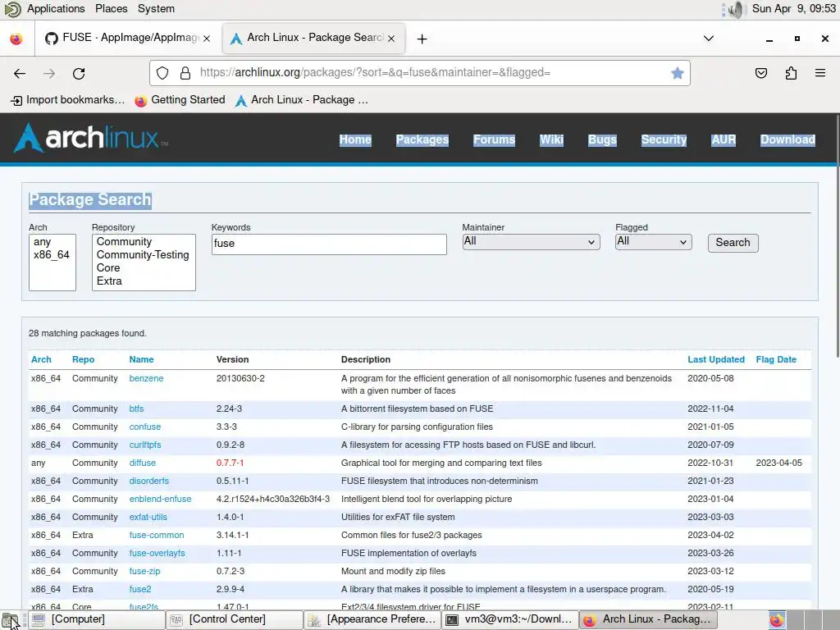Click the page vertical scrollbar
Image resolution: width=840 pixels, height=630 pixels.
click(837, 235)
